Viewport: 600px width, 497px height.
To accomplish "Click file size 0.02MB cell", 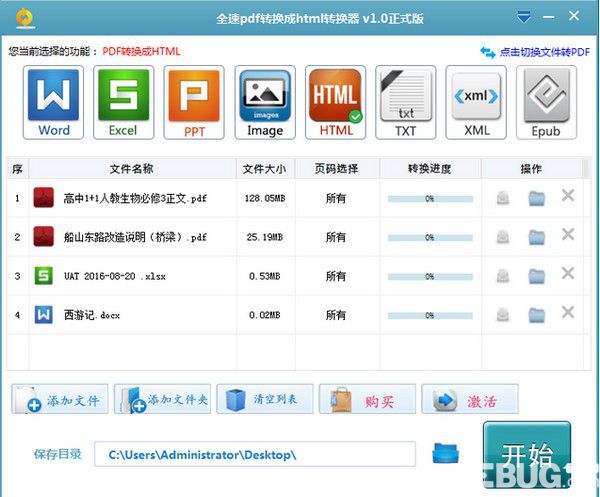I will [x=265, y=315].
